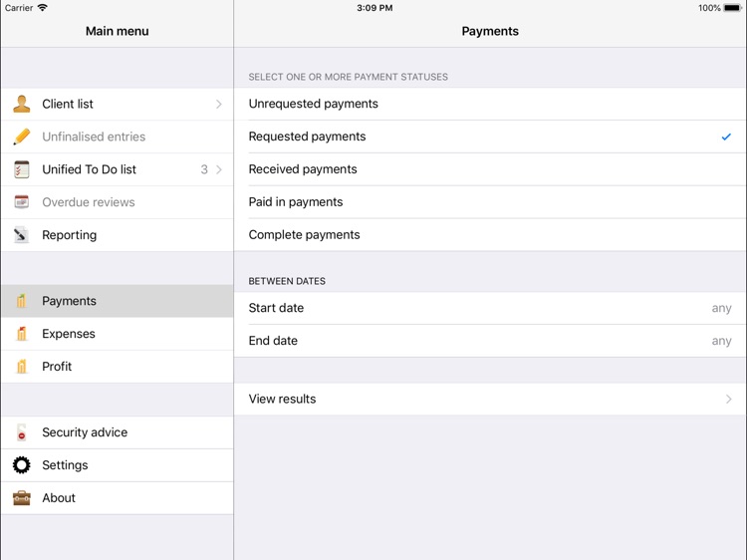Expand the Client list chevron
The height and width of the screenshot is (560, 747).
point(219,104)
